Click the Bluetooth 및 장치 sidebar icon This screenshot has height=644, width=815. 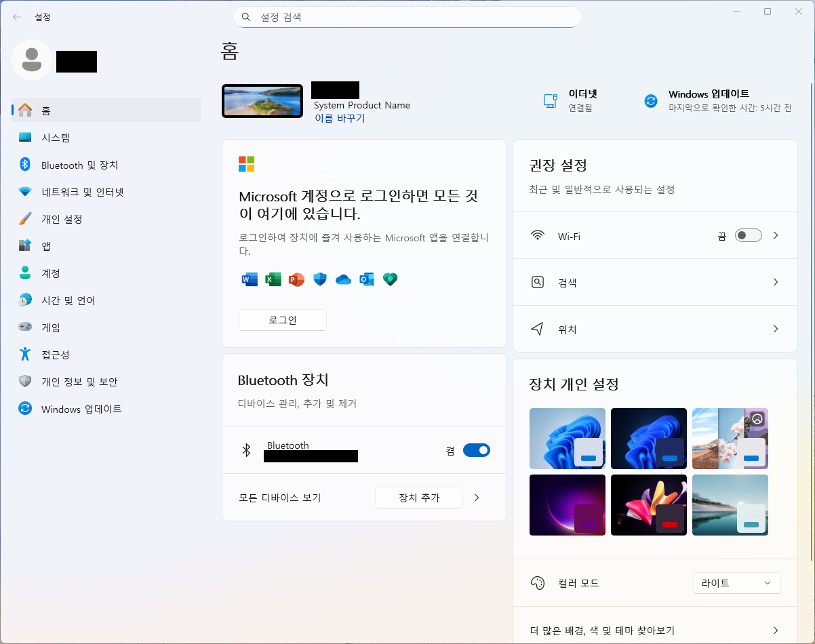point(25,165)
